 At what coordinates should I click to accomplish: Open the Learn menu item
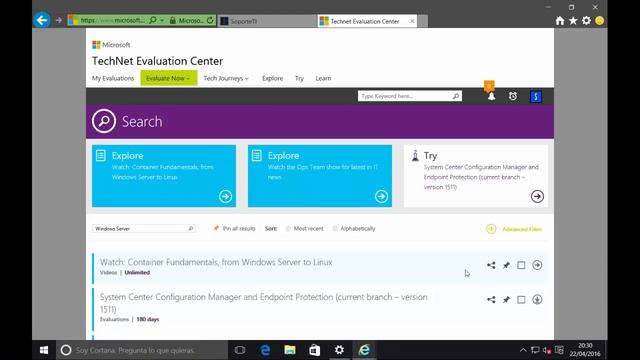[323, 78]
